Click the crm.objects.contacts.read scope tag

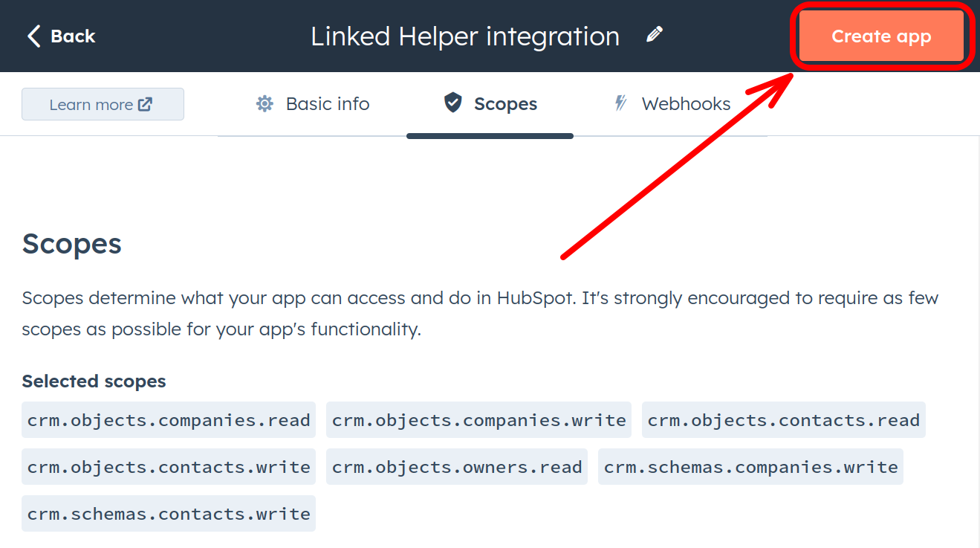pos(784,420)
